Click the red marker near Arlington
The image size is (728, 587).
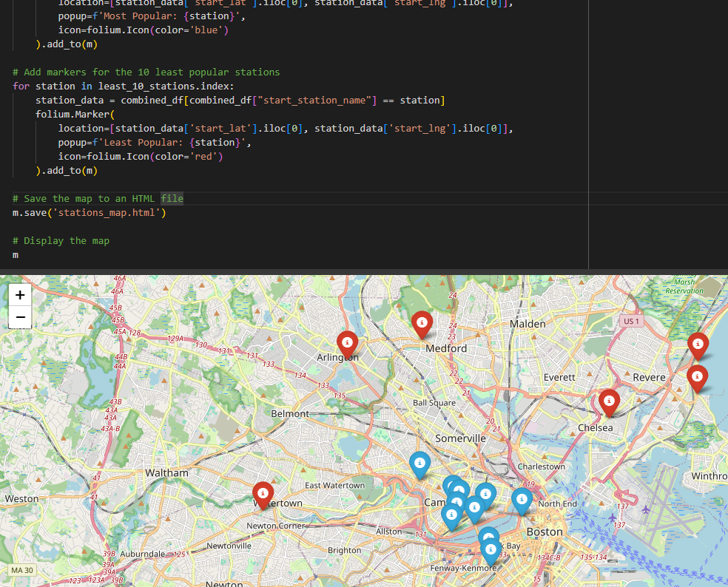[x=348, y=343]
